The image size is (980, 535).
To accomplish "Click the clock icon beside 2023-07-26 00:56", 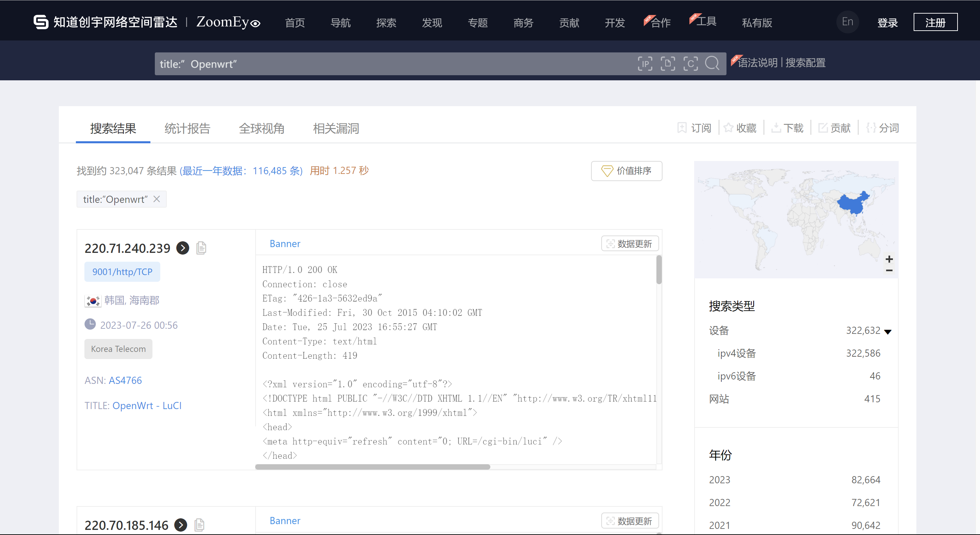I will [90, 324].
